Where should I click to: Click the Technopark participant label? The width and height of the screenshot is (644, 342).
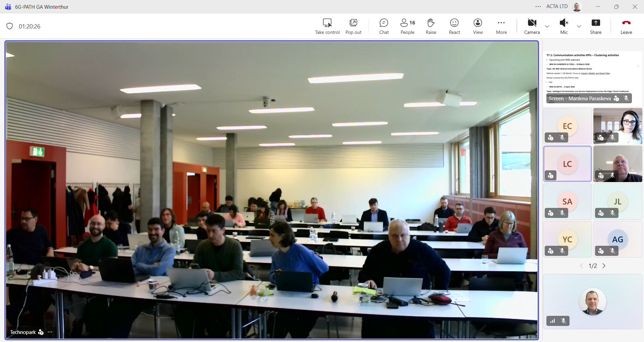click(x=23, y=332)
